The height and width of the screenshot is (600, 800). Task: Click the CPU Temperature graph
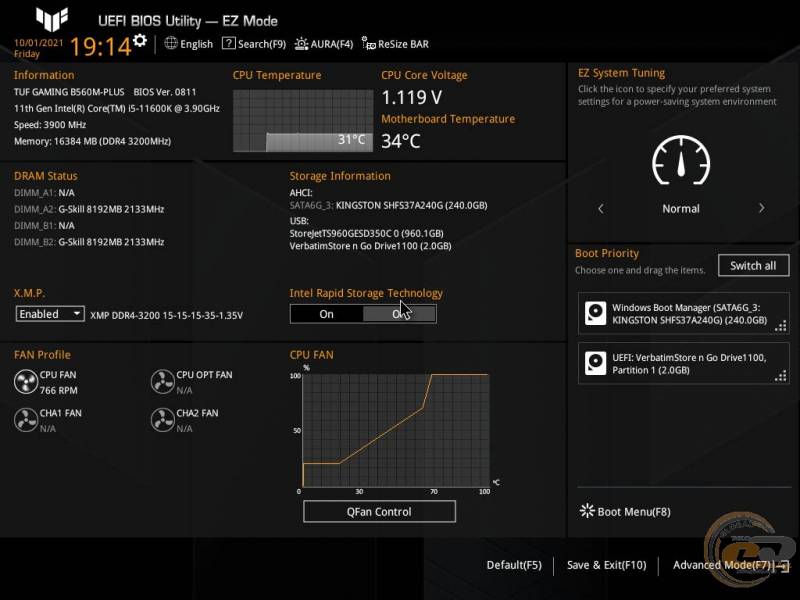(x=303, y=121)
